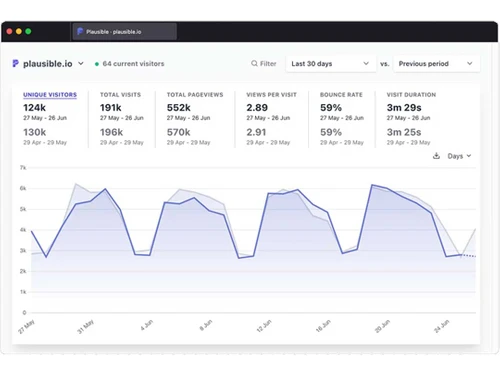This screenshot has width=500, height=375.
Task: Click the 8 Jun x-axis label
Action: click(x=206, y=325)
